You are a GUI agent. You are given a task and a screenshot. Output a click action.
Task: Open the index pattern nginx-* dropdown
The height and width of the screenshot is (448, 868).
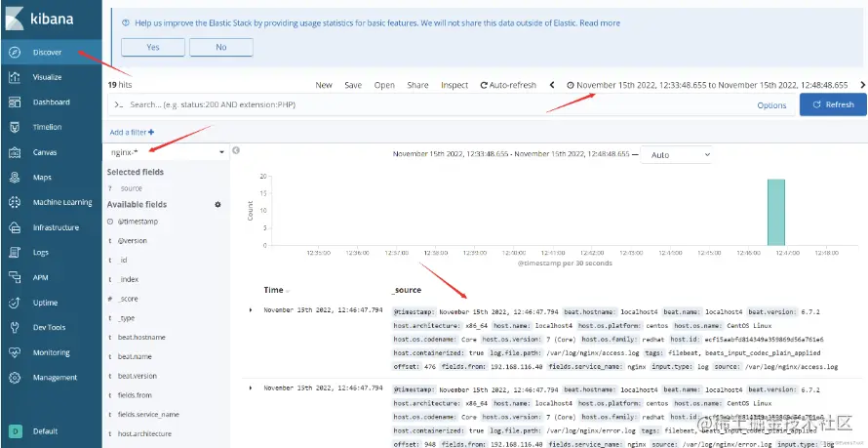166,151
